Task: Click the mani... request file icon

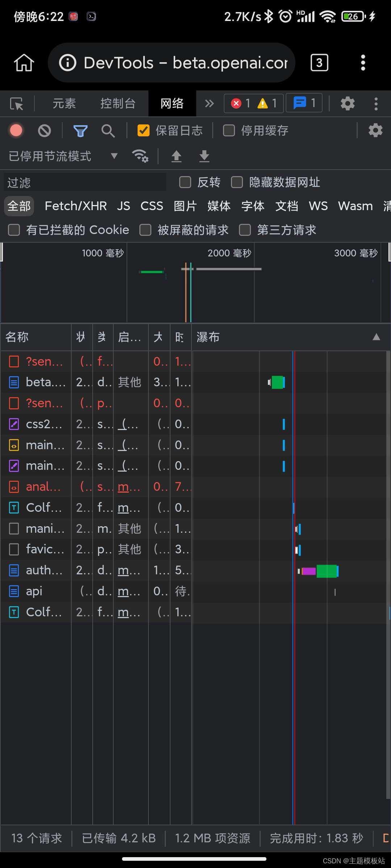Action: 14,529
